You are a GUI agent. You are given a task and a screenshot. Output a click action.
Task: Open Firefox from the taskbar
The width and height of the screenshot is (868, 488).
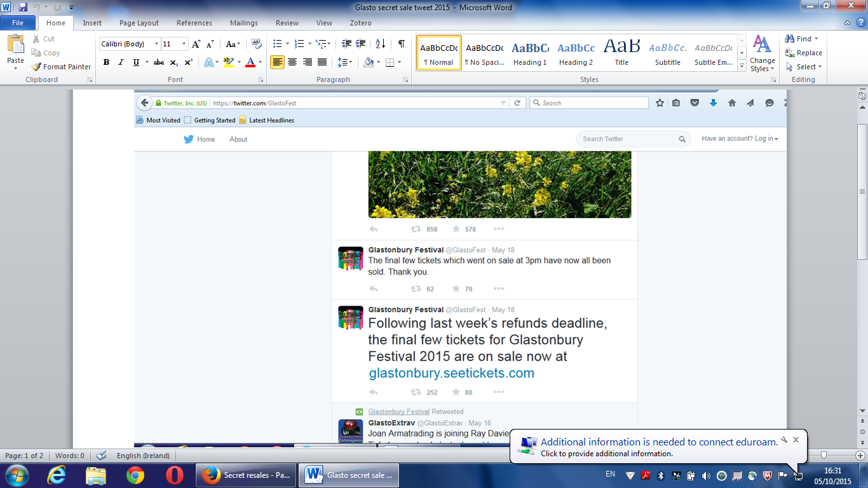(x=246, y=475)
